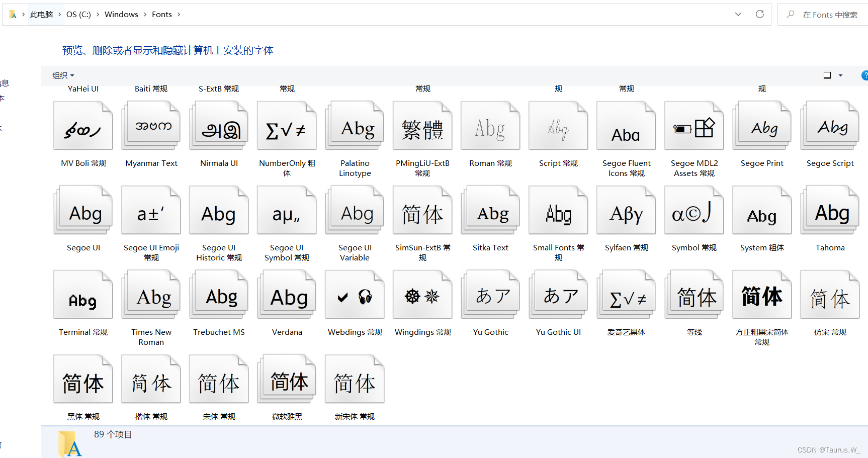Select the Small Fonts icon
The width and height of the screenshot is (868, 458).
(x=558, y=210)
